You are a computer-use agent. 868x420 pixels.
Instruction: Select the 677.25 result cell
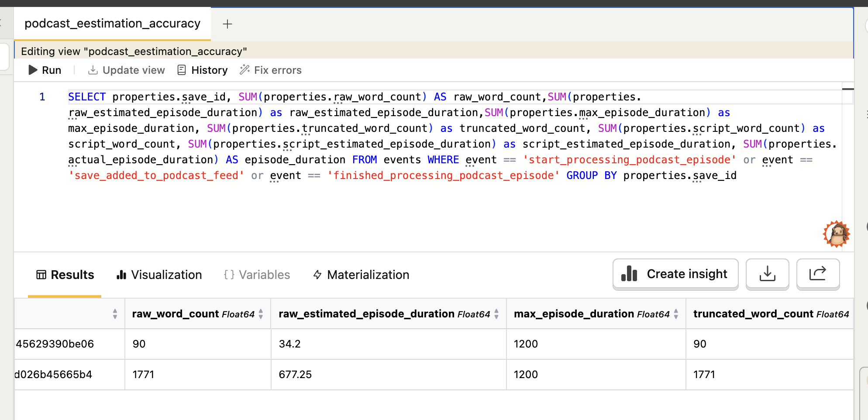[x=296, y=375]
